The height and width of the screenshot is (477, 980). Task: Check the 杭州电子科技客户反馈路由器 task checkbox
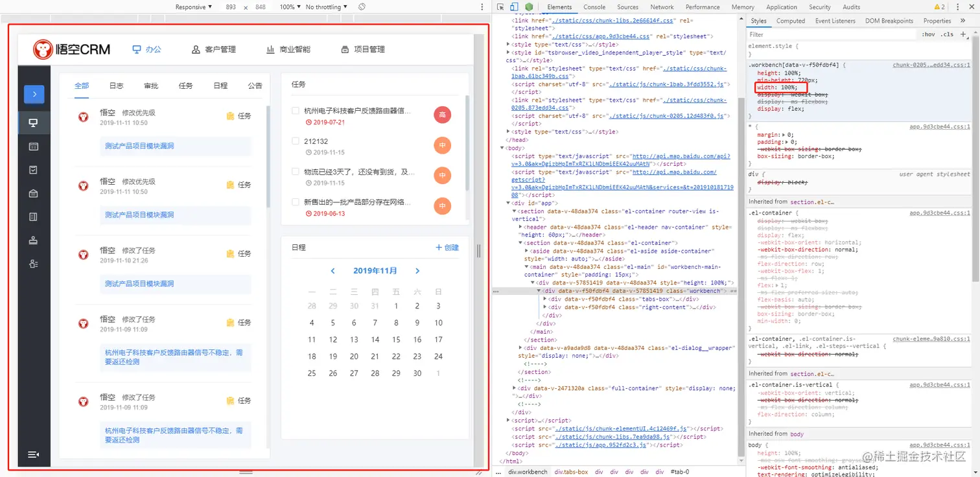click(296, 111)
